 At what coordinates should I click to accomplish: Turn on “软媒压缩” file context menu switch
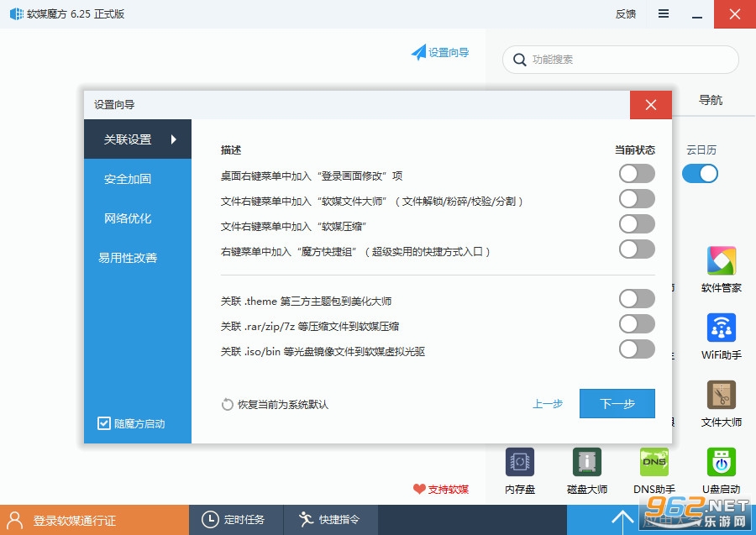click(x=637, y=224)
